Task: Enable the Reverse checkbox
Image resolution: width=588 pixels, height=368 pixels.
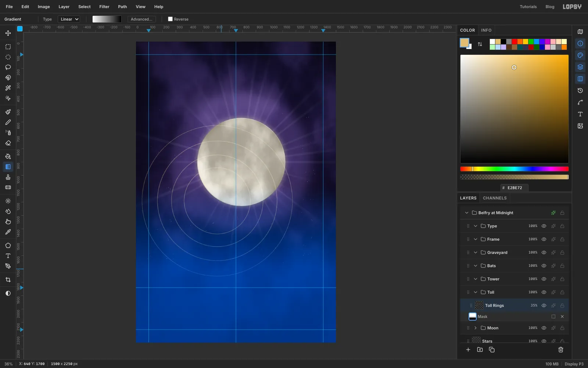Action: [170, 19]
